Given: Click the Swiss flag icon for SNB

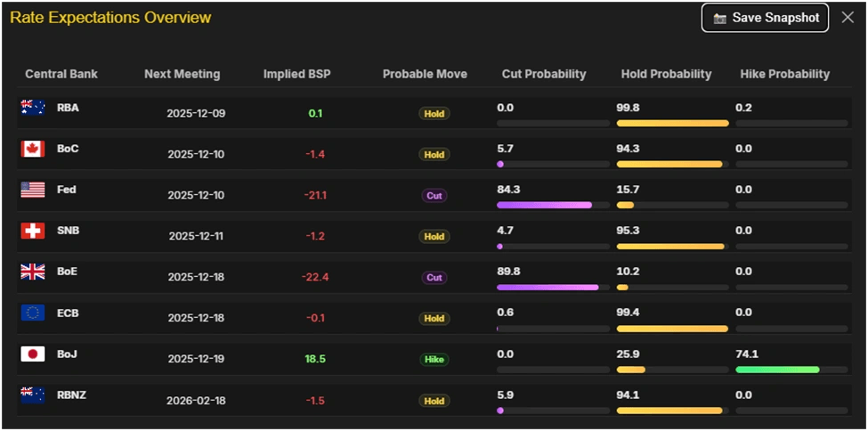Looking at the screenshot, I should [x=33, y=231].
